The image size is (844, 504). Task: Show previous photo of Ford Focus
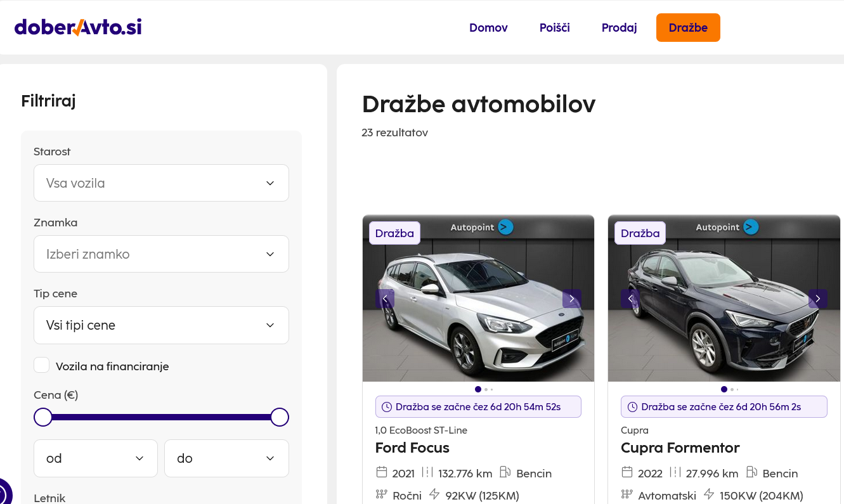tap(385, 299)
